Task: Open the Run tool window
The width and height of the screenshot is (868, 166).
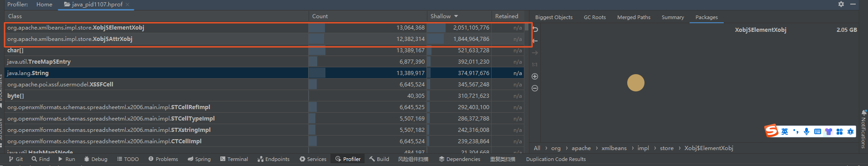Action: click(66, 159)
